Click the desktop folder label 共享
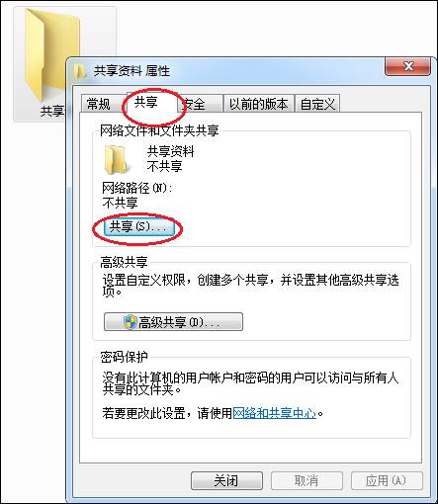Viewport: 438px width, 504px height. pyautogui.click(x=52, y=111)
